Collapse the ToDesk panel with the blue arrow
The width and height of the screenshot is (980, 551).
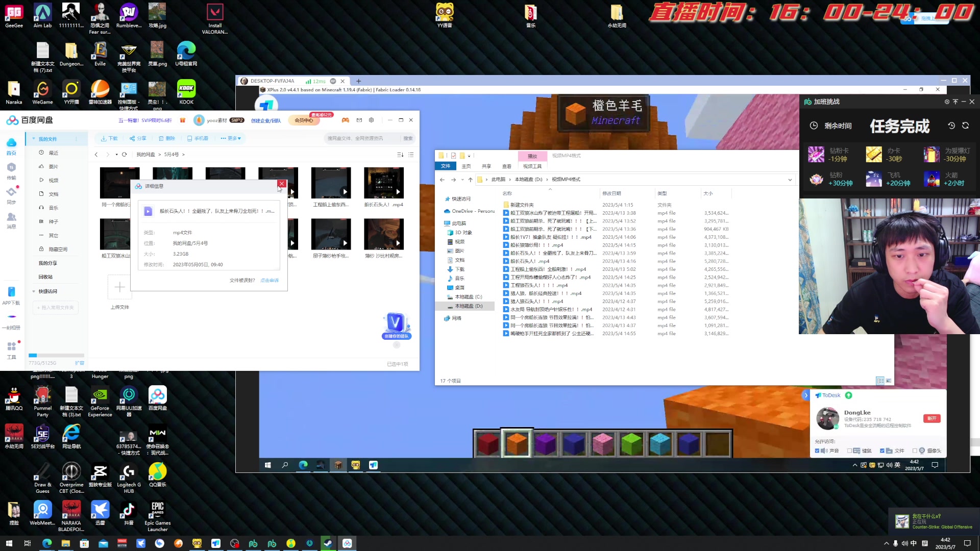click(x=806, y=395)
